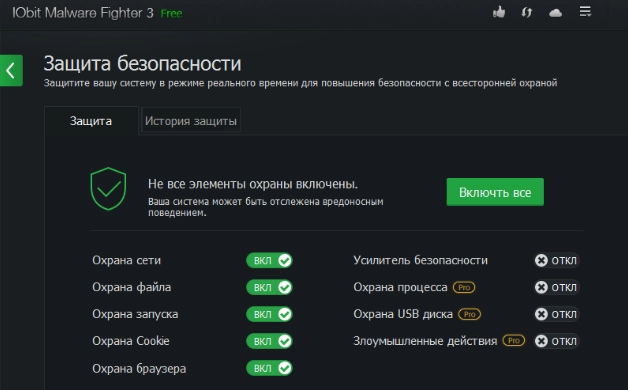
Task: Click the Включить все button
Action: point(495,192)
